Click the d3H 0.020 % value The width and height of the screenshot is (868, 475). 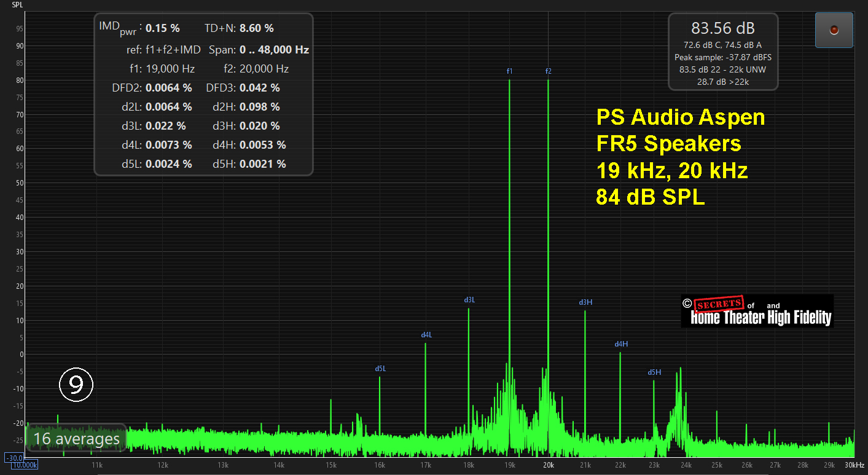tap(260, 126)
